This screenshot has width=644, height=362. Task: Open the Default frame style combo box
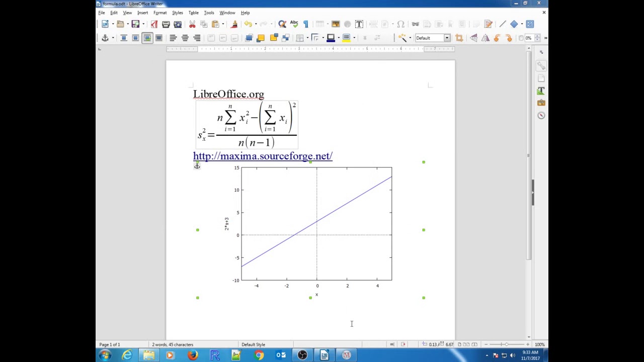(x=432, y=38)
